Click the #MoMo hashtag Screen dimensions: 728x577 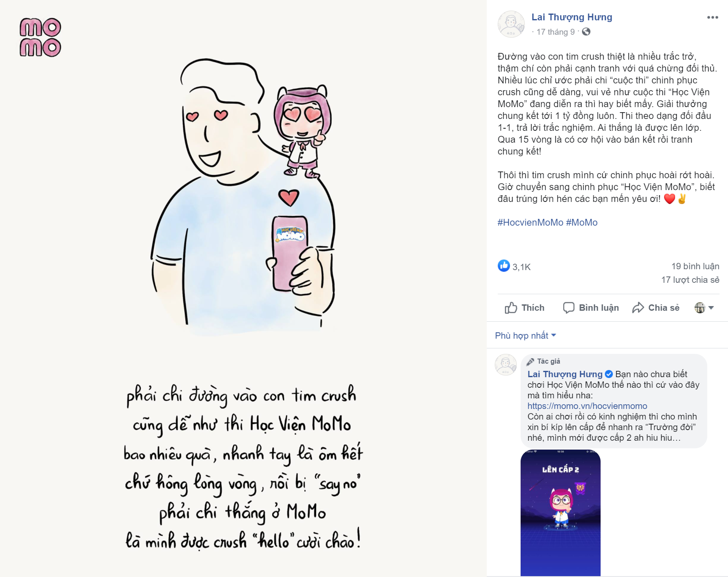tap(582, 223)
